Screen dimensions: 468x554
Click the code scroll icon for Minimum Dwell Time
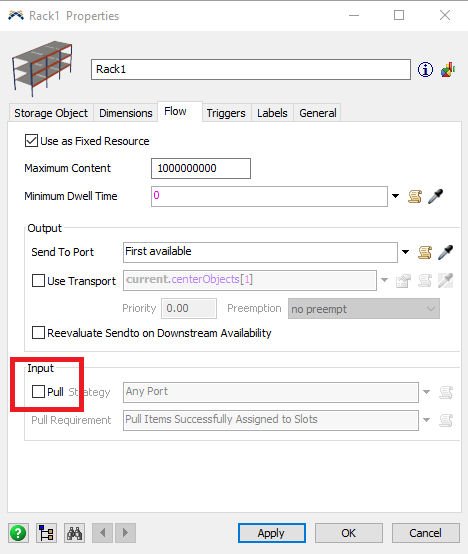tap(415, 196)
